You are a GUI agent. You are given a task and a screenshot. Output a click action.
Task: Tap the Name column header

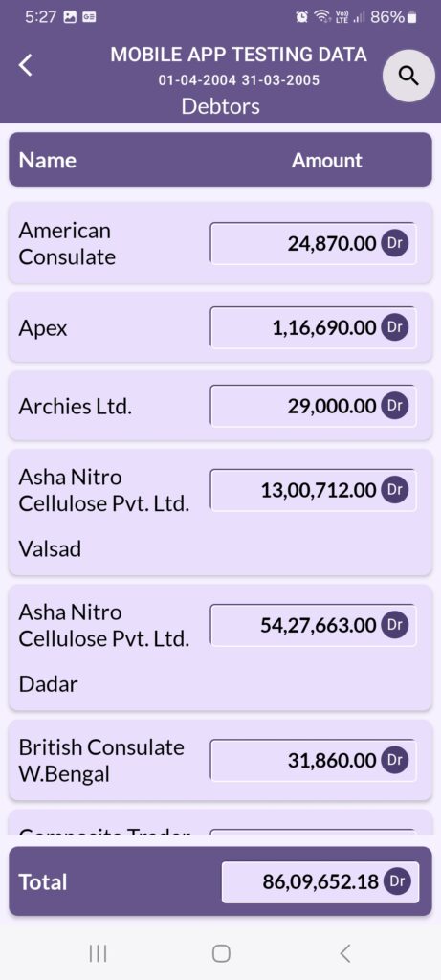[48, 160]
